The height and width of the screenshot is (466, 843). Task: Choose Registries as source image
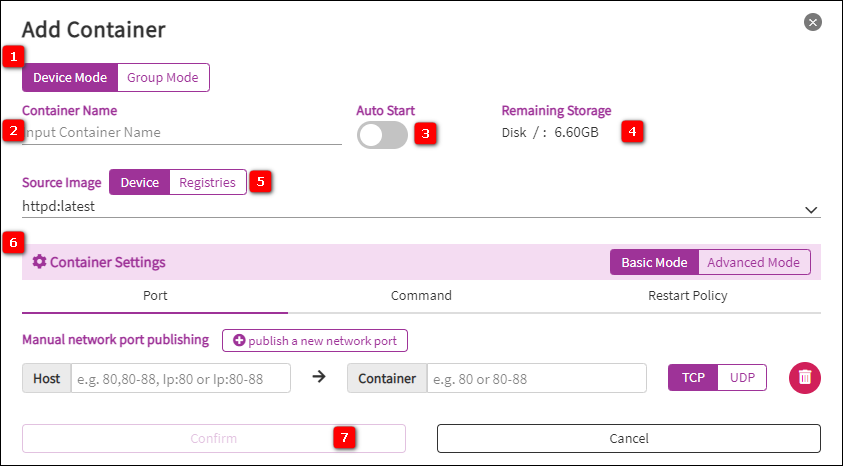pyautogui.click(x=208, y=182)
